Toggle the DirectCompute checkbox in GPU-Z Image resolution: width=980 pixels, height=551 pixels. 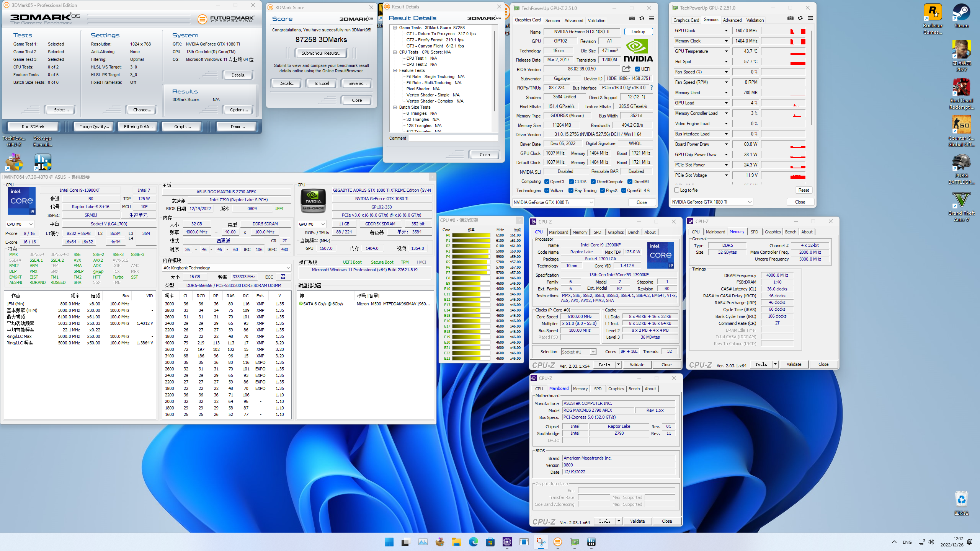[593, 182]
